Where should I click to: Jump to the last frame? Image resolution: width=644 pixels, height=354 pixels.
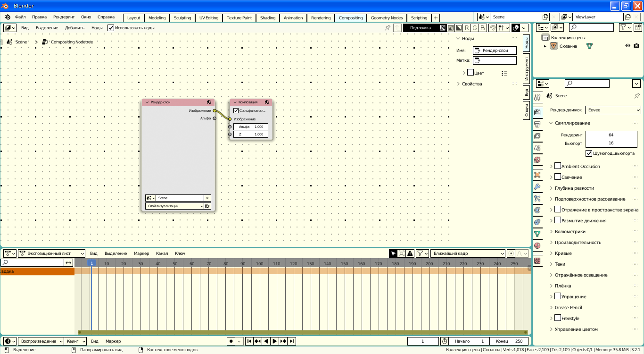292,341
